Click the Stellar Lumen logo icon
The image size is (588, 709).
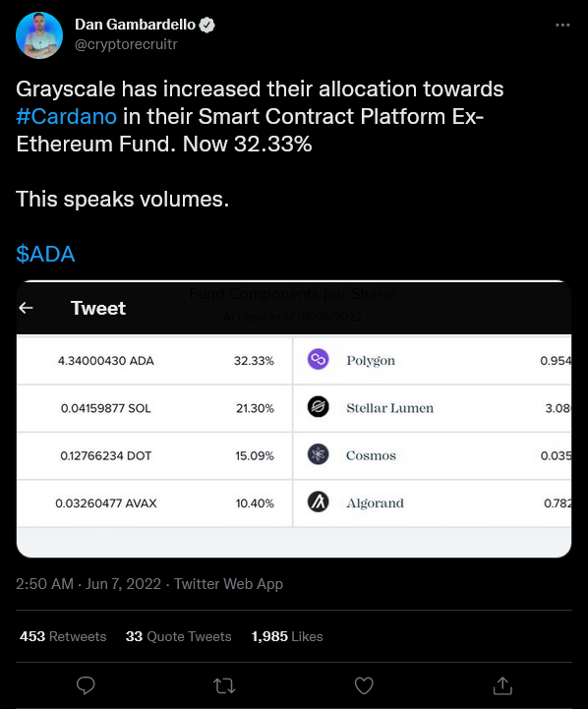coord(319,406)
